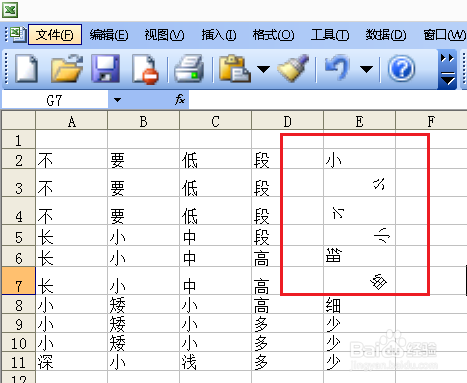Select column F header

pos(431,121)
